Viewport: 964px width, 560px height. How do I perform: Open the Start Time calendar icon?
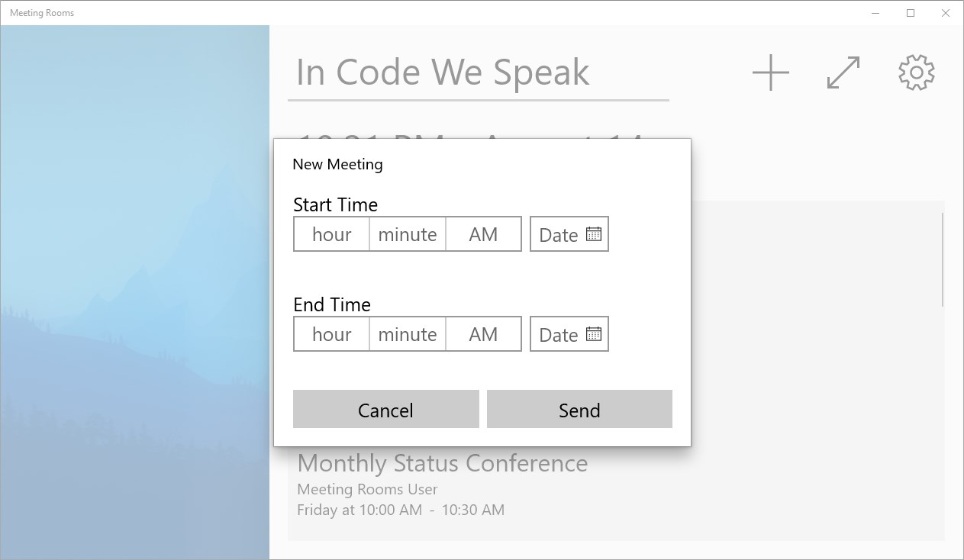click(594, 234)
